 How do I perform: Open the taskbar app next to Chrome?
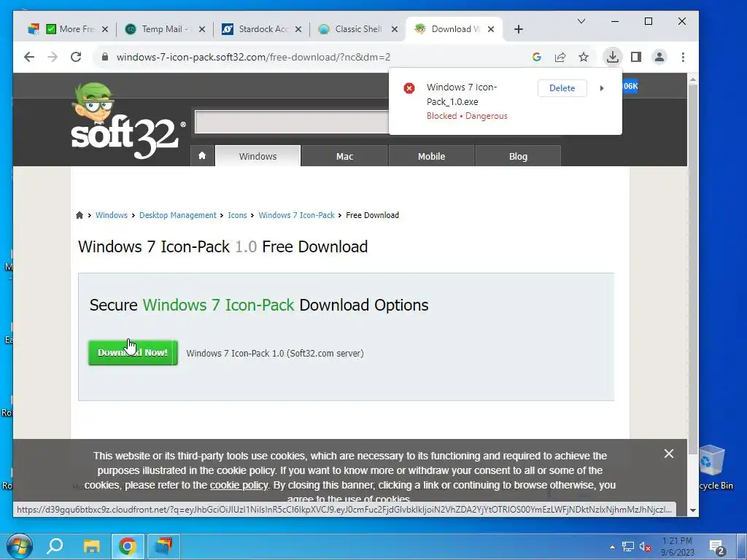coord(163,545)
